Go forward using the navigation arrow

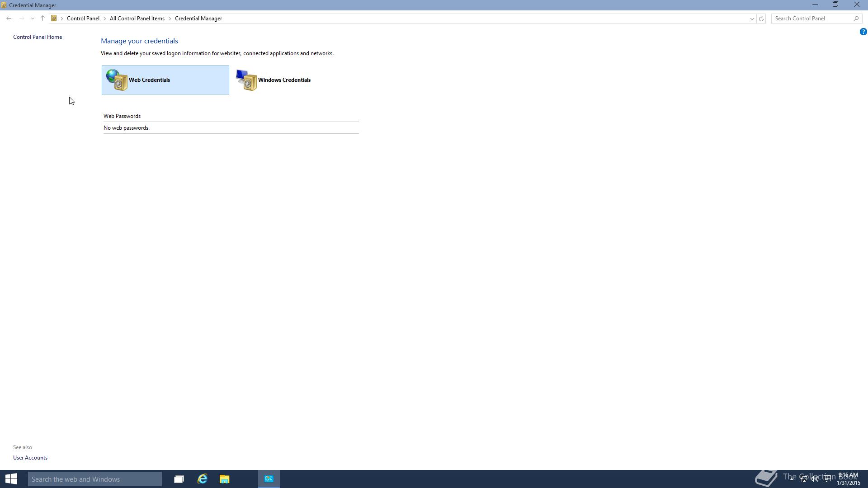point(21,19)
